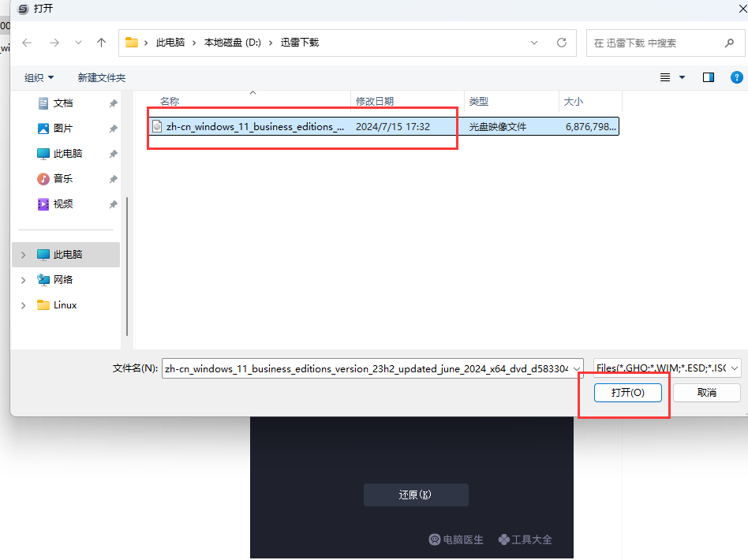Click the up-one-level arrow button
The width and height of the screenshot is (748, 560).
(101, 43)
